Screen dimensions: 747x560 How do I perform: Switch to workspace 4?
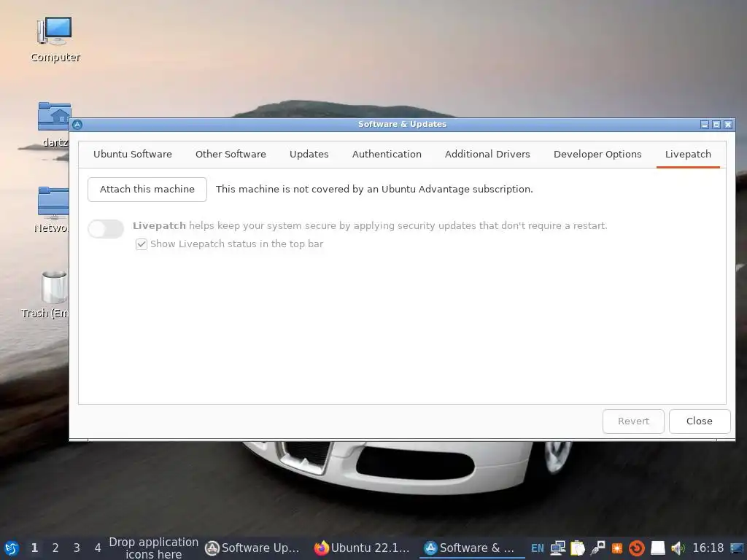[x=98, y=548]
